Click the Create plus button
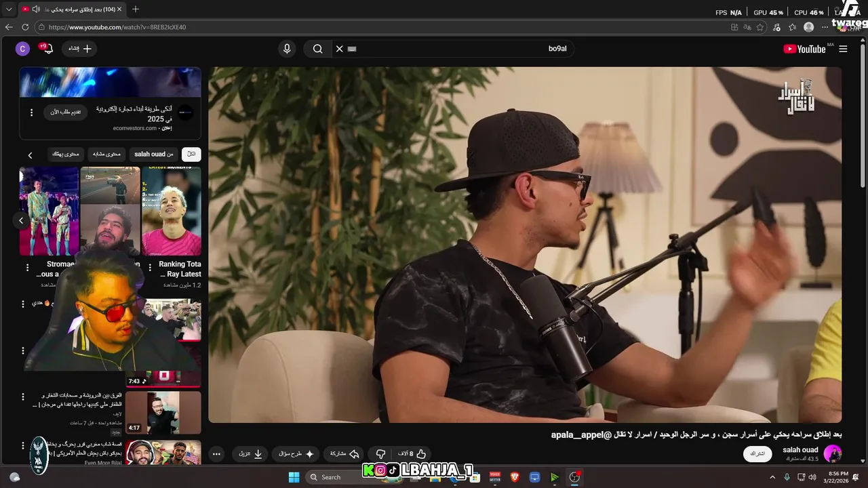 (x=80, y=49)
